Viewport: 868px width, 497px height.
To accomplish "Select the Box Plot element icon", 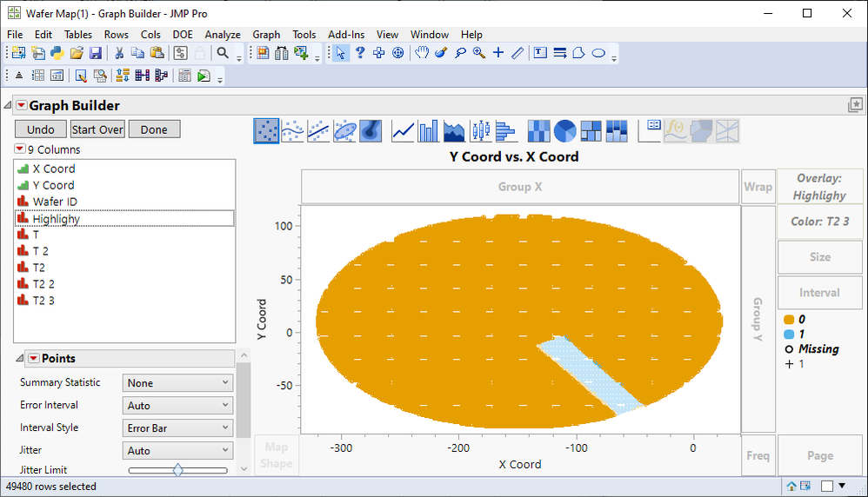I will point(480,131).
